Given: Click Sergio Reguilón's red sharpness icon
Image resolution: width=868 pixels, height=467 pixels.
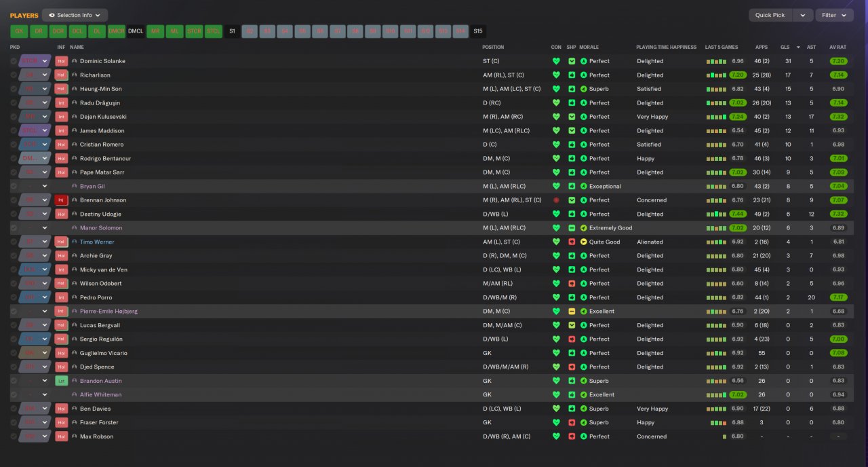Looking at the screenshot, I should pyautogui.click(x=572, y=339).
